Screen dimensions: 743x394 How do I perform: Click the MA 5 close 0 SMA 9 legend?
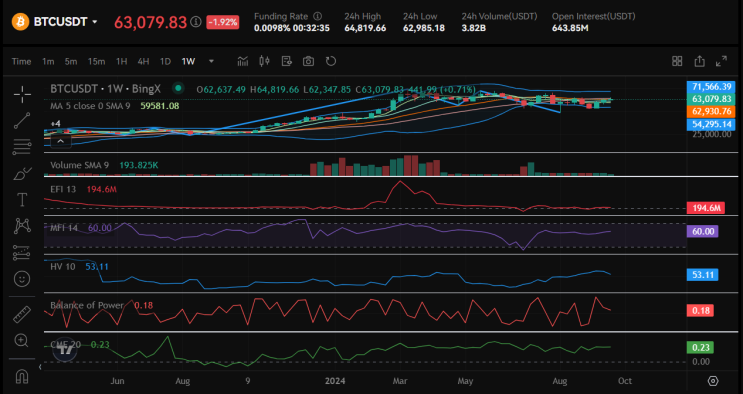point(90,106)
